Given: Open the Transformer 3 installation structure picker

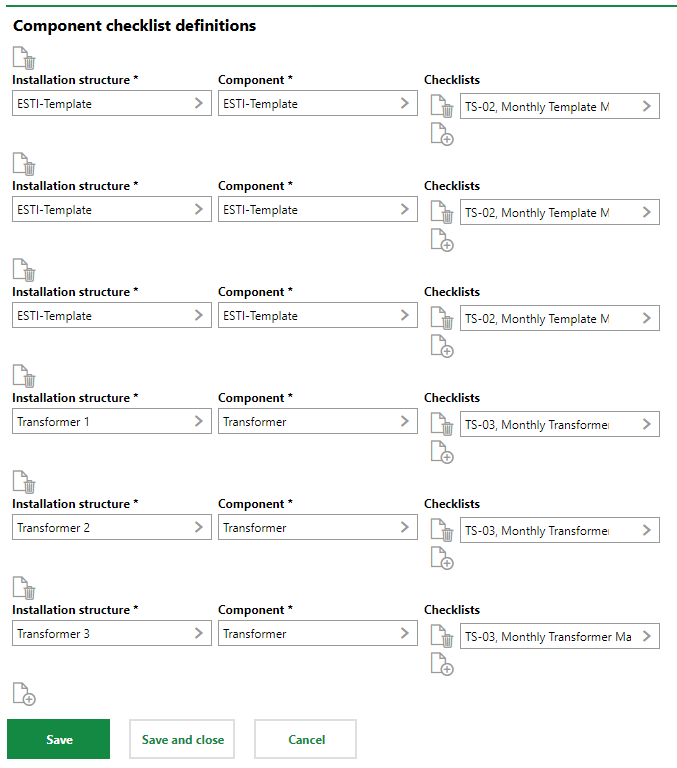Looking at the screenshot, I should [199, 634].
